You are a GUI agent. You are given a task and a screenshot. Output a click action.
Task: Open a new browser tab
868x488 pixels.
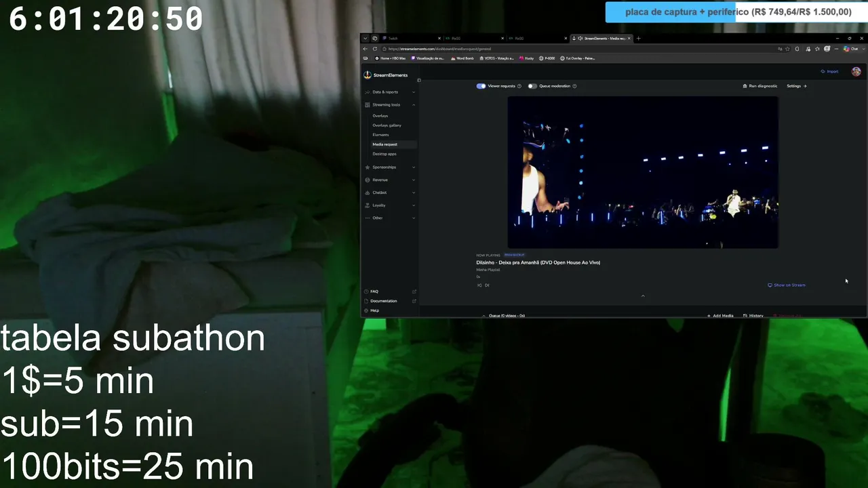[638, 38]
